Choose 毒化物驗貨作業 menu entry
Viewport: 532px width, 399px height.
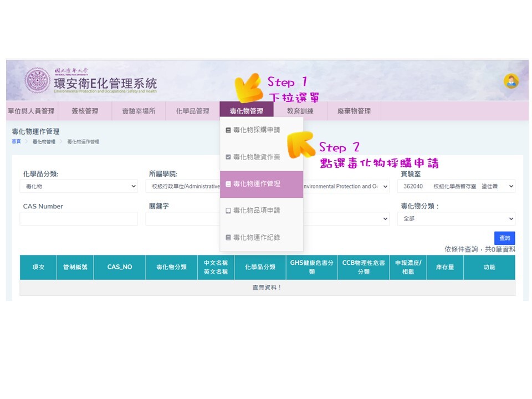pyautogui.click(x=256, y=157)
